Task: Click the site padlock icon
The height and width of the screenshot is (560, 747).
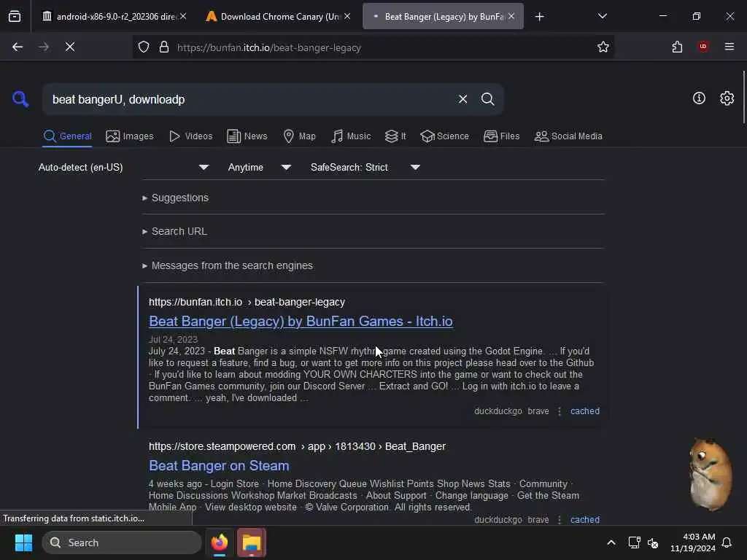Action: click(164, 47)
